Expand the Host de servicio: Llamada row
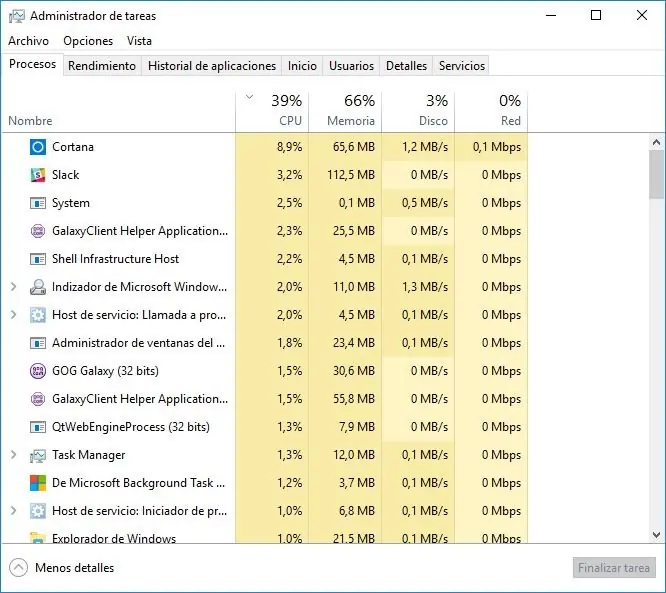The height and width of the screenshot is (593, 666). coord(14,315)
